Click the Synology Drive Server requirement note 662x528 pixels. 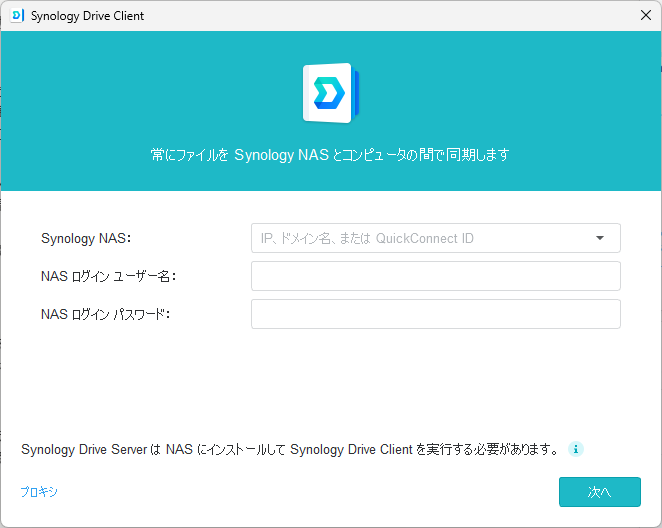[x=291, y=449]
